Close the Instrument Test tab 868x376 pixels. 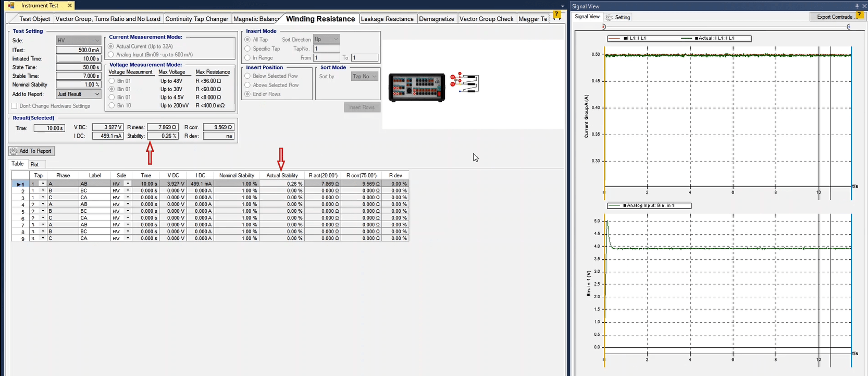[70, 5]
